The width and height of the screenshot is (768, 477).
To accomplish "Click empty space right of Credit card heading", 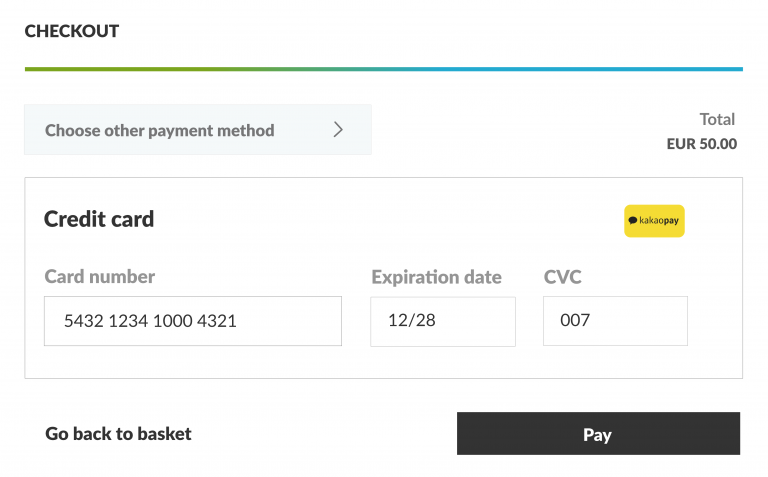I will tap(400, 219).
